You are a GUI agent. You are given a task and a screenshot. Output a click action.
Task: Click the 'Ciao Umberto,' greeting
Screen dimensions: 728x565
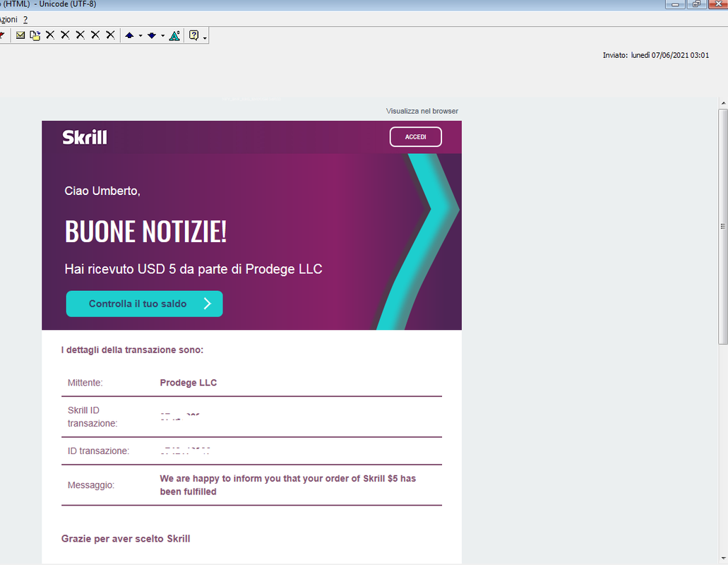tap(102, 191)
